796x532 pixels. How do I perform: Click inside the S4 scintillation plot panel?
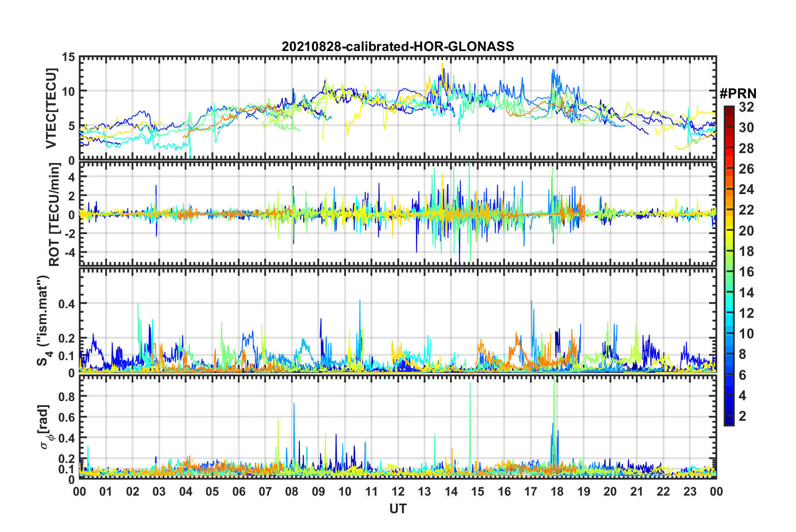coord(398,320)
